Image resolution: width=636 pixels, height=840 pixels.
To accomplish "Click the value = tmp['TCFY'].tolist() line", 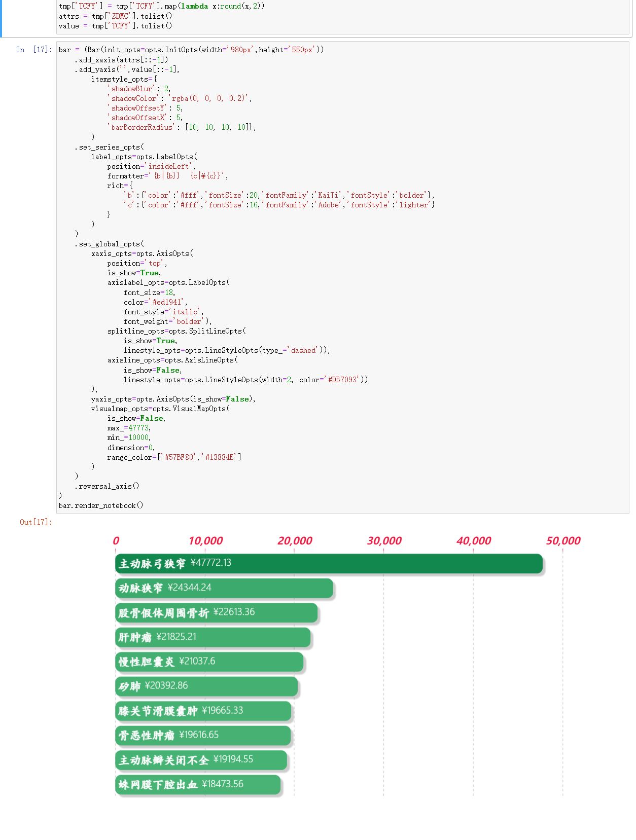I will [x=115, y=26].
